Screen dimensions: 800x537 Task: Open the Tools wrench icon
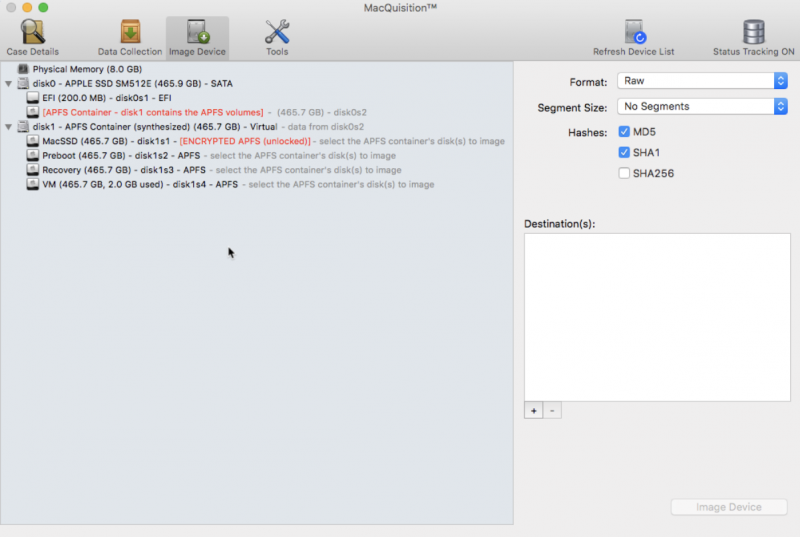[x=277, y=32]
